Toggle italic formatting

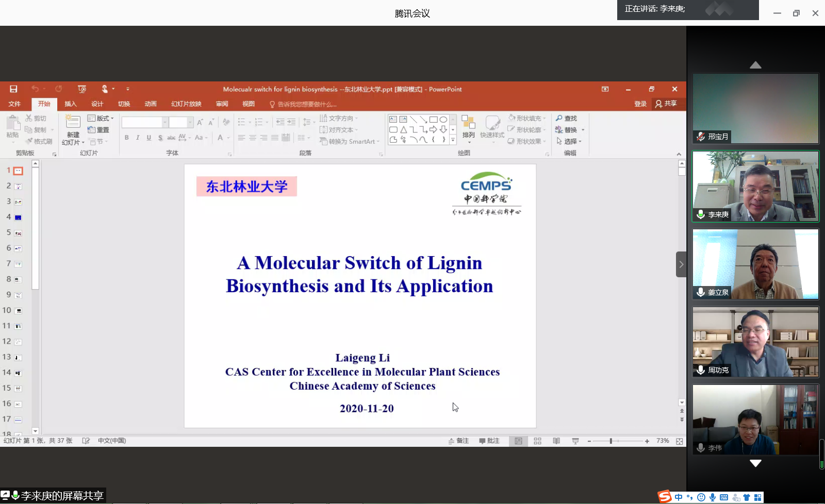click(138, 138)
